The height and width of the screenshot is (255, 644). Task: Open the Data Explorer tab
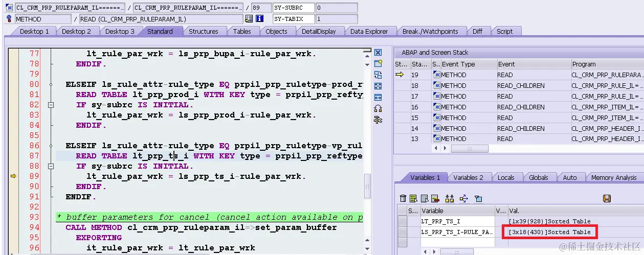[x=369, y=31]
